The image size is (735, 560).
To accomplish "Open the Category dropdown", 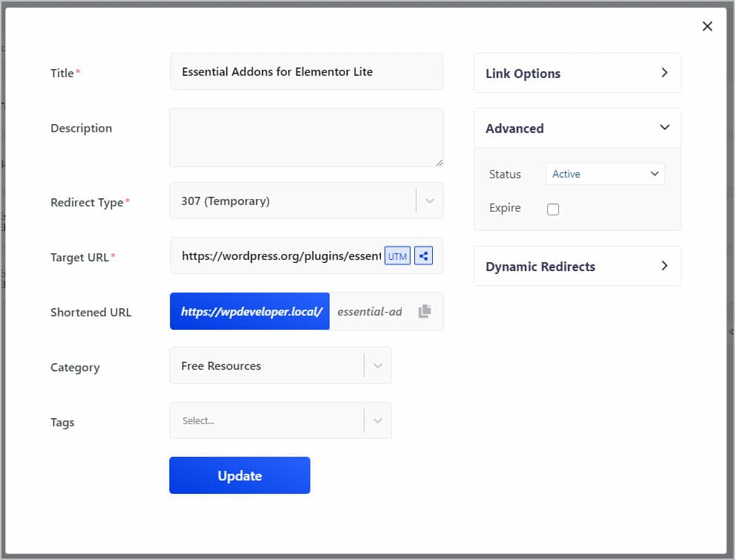I will (x=281, y=365).
